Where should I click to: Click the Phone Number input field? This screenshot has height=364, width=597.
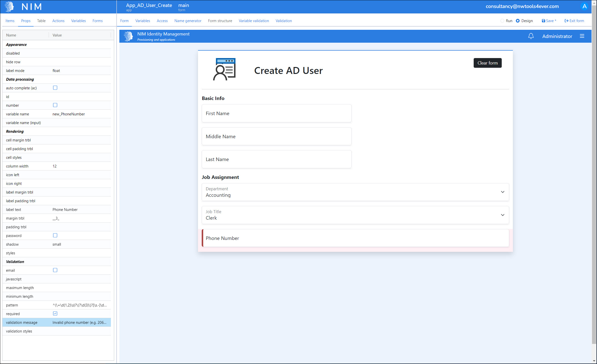[x=355, y=238]
